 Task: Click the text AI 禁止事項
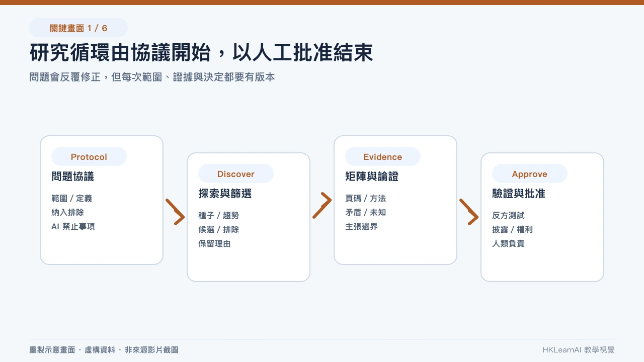tap(73, 227)
